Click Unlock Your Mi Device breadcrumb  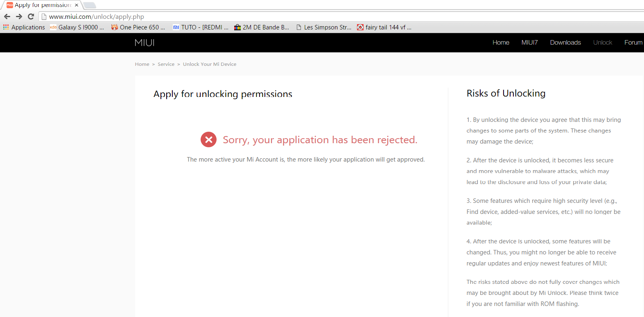210,64
